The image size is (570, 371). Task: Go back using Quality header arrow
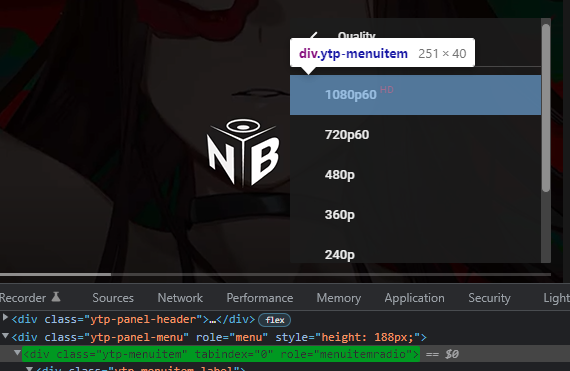click(x=314, y=35)
